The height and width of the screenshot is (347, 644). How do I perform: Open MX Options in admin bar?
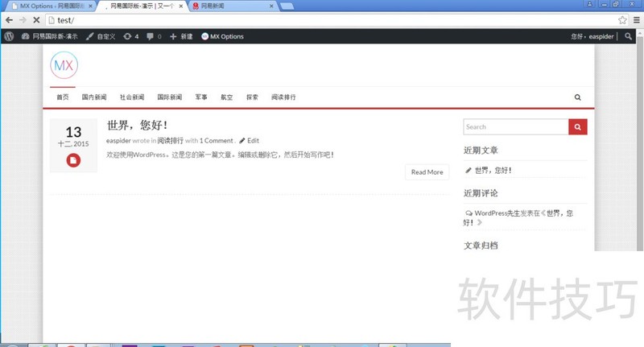tap(222, 36)
